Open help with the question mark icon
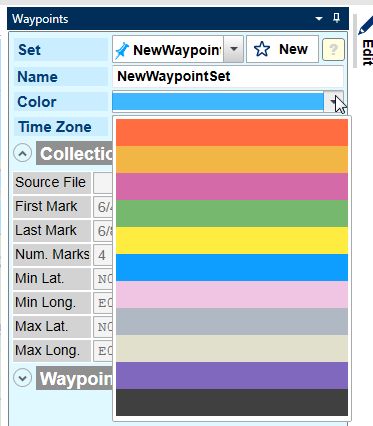The width and height of the screenshot is (373, 426). (333, 50)
